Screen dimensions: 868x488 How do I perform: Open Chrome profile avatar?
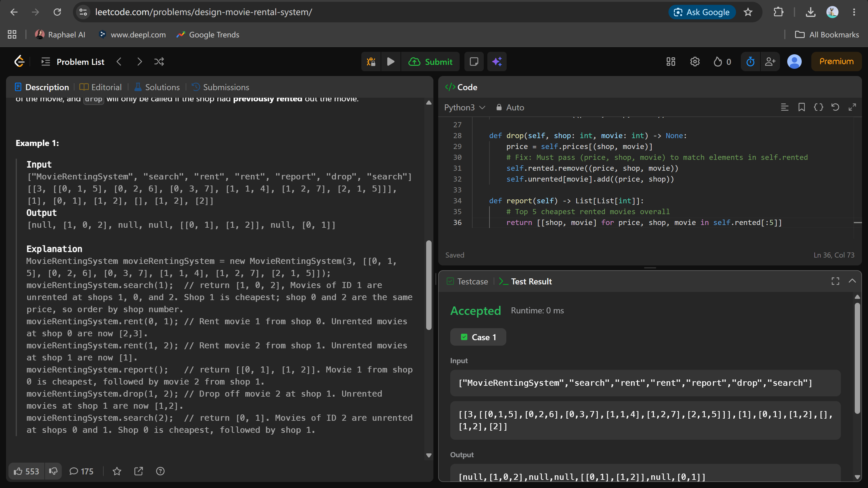pos(832,12)
